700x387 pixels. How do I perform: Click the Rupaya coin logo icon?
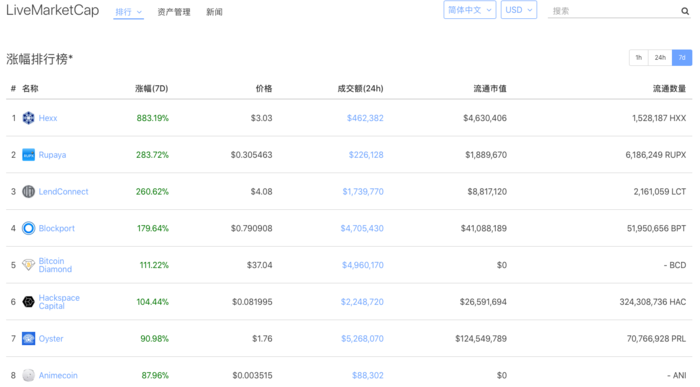29,155
